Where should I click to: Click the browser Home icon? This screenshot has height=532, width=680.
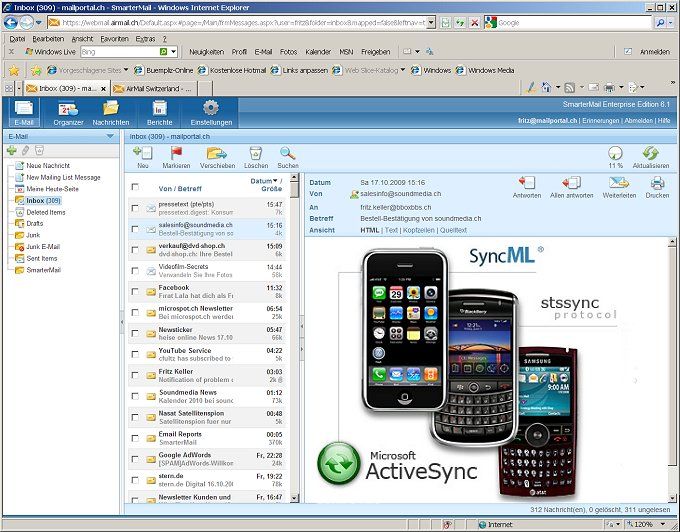pyautogui.click(x=546, y=88)
